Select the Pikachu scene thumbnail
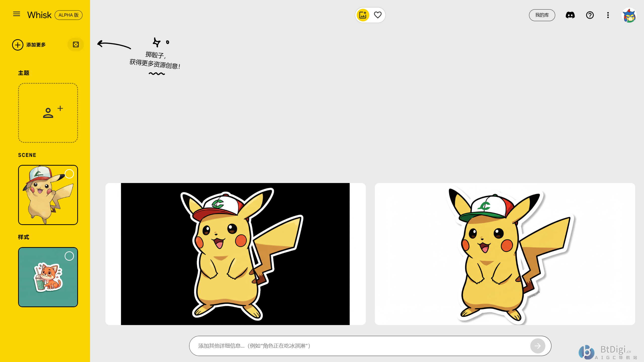Image resolution: width=644 pixels, height=362 pixels. click(x=48, y=195)
